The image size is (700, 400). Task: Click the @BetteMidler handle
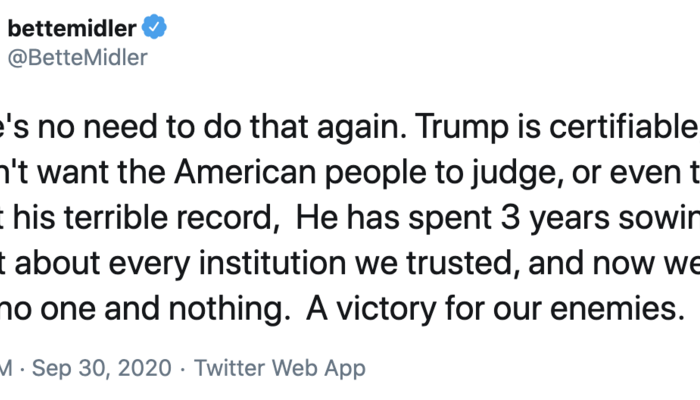coord(78,58)
